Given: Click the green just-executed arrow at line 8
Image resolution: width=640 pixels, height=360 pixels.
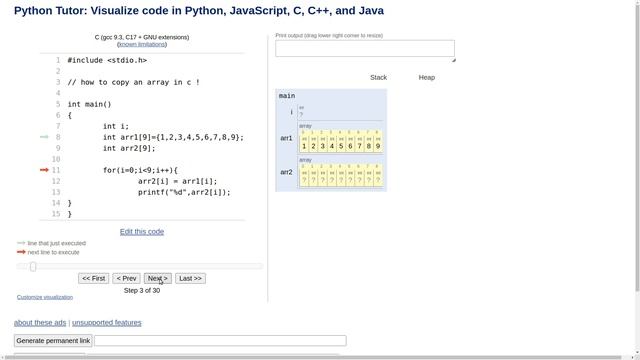Looking at the screenshot, I should (x=44, y=137).
